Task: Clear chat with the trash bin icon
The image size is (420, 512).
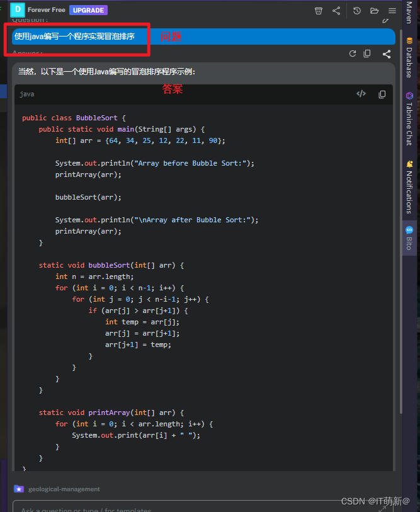Action: [319, 11]
